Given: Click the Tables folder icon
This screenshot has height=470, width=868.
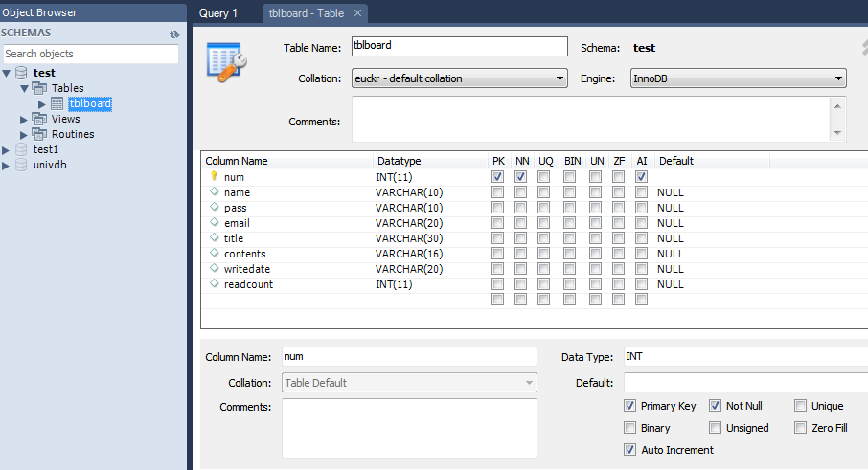Looking at the screenshot, I should 39,88.
